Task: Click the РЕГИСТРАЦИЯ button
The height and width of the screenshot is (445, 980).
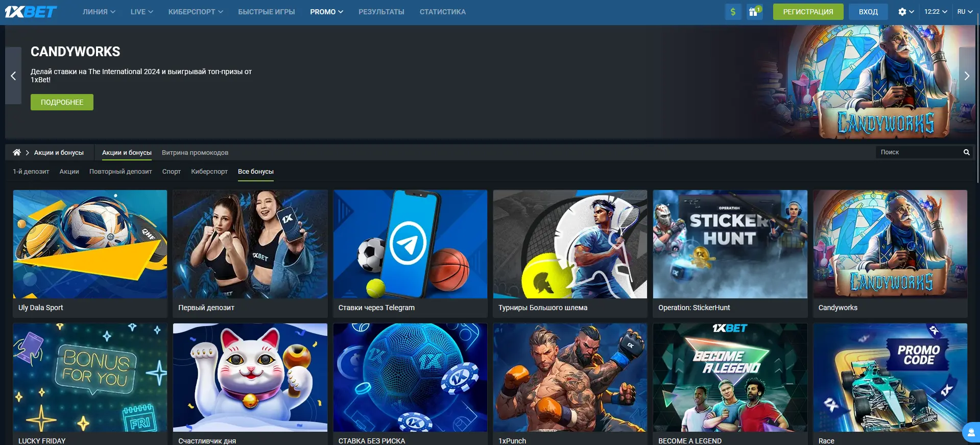Action: pyautogui.click(x=808, y=12)
